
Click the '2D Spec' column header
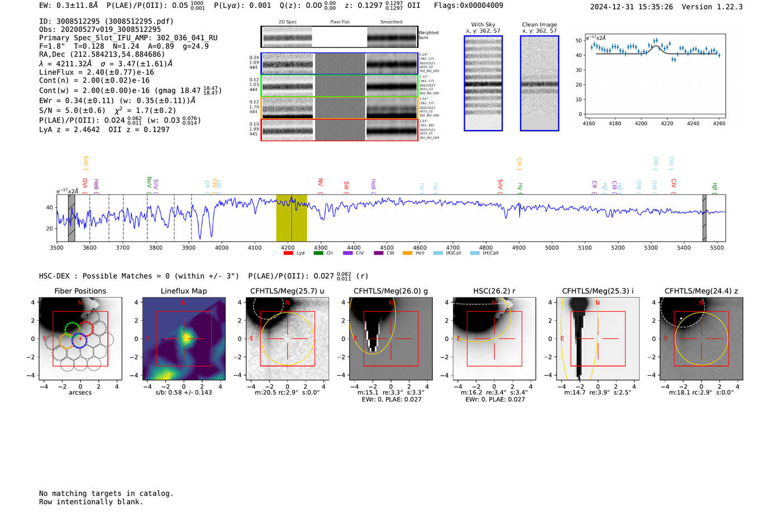click(288, 22)
